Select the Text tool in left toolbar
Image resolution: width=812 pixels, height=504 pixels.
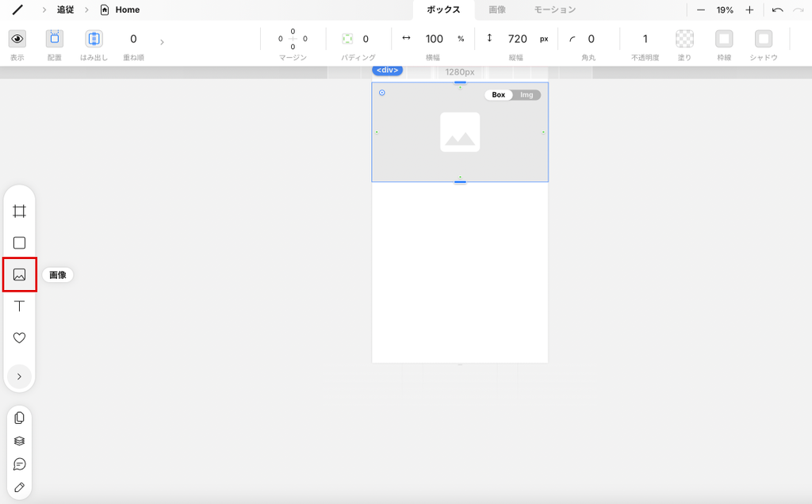(20, 307)
